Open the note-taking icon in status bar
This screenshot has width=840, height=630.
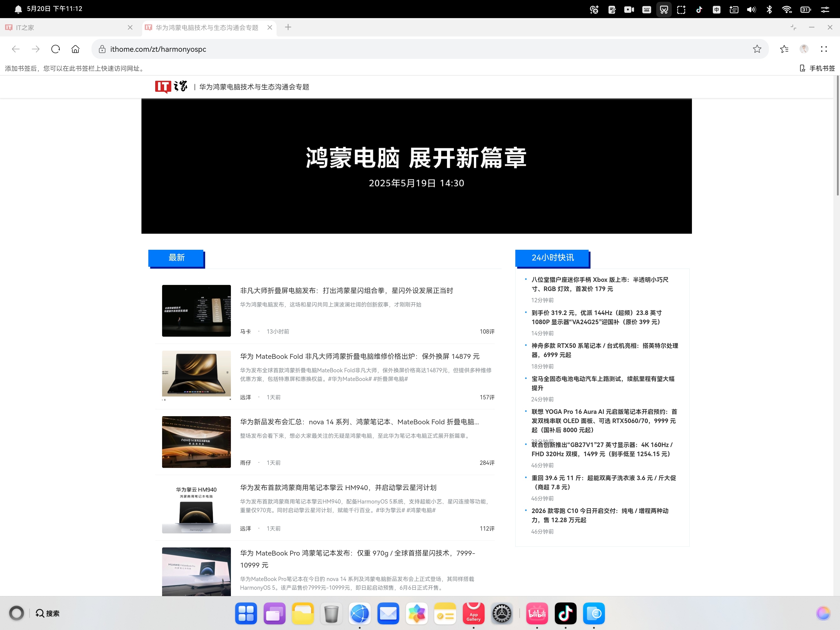(612, 9)
